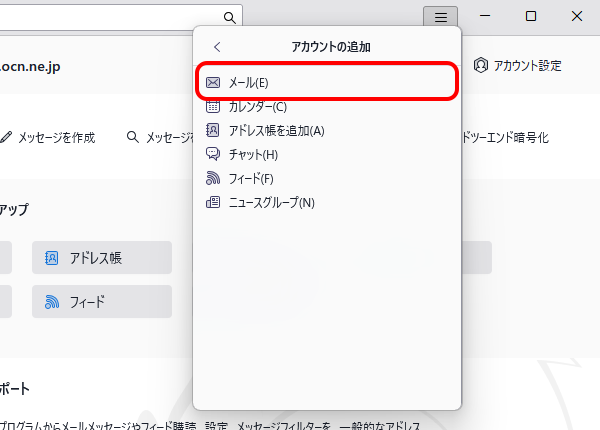Click the newsgroup icon for ニュースグループ(N)
Screen dimensions: 600x430
213,202
